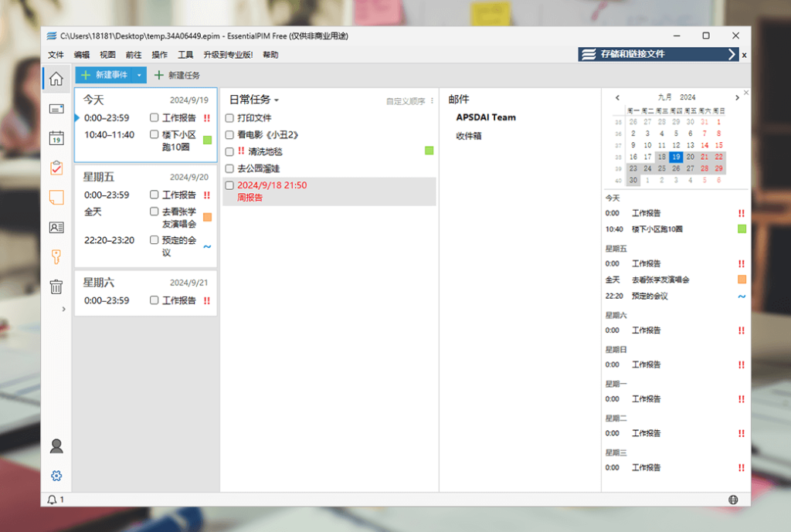Check the 打印文件 task
The width and height of the screenshot is (791, 532).
(229, 118)
